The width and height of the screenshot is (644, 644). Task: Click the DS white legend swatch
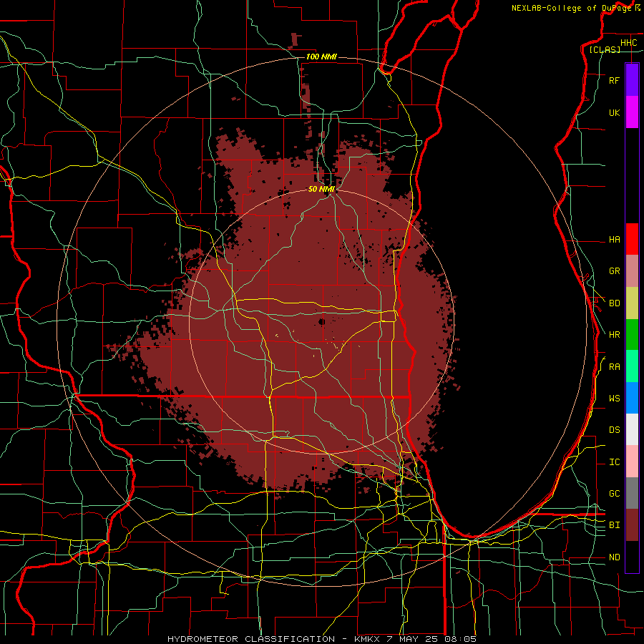click(x=632, y=430)
